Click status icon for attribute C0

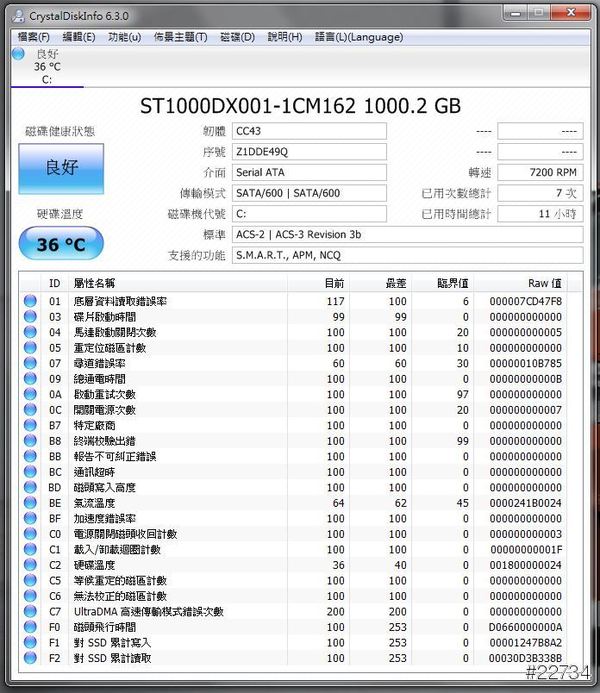coord(30,533)
